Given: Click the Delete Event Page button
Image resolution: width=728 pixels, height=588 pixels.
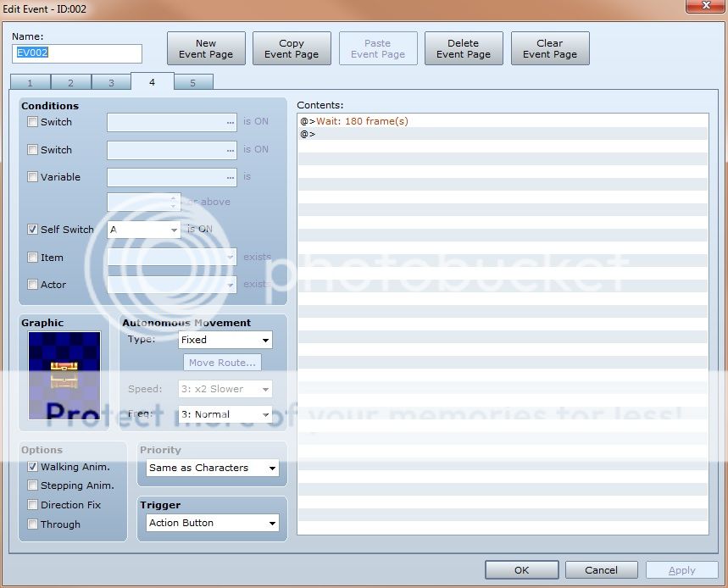Looking at the screenshot, I should pos(464,49).
